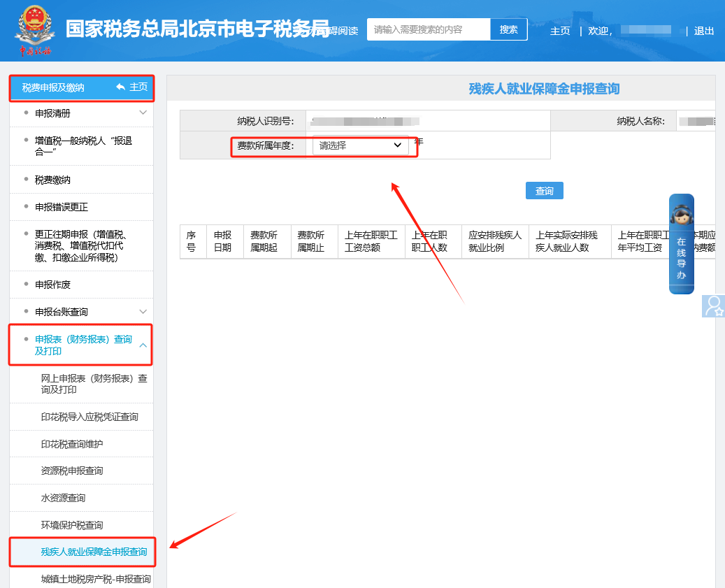Open 资源税申报查询 submenu item

(x=72, y=471)
